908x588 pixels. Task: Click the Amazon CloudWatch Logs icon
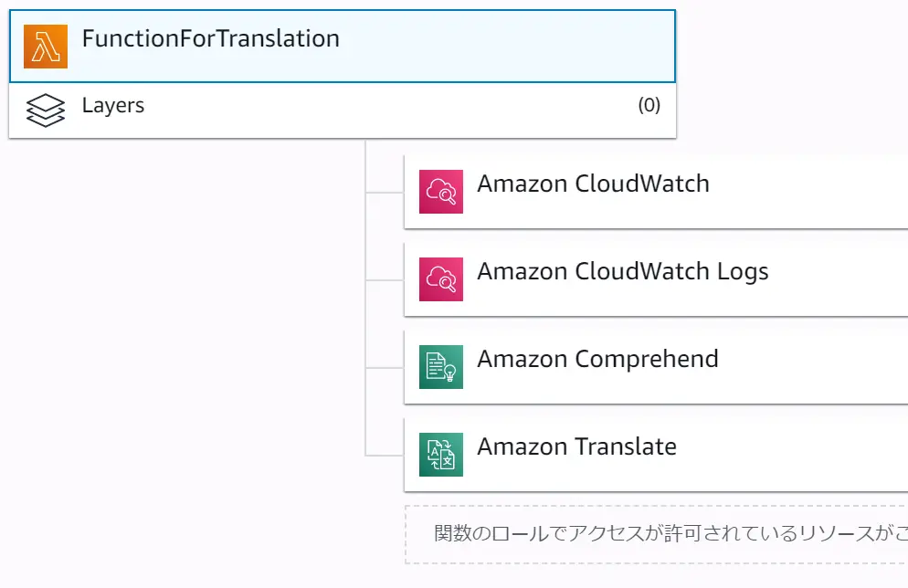tap(441, 279)
